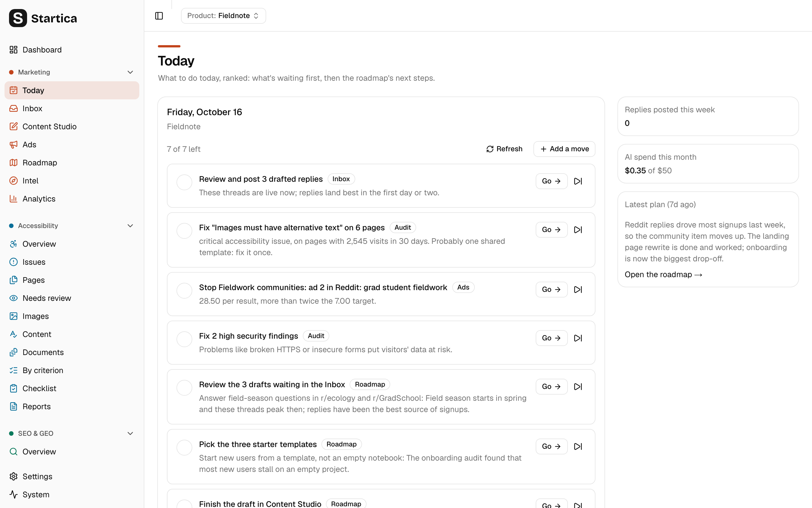The width and height of the screenshot is (812, 508).
Task: Open the System page
Action: (x=72, y=494)
